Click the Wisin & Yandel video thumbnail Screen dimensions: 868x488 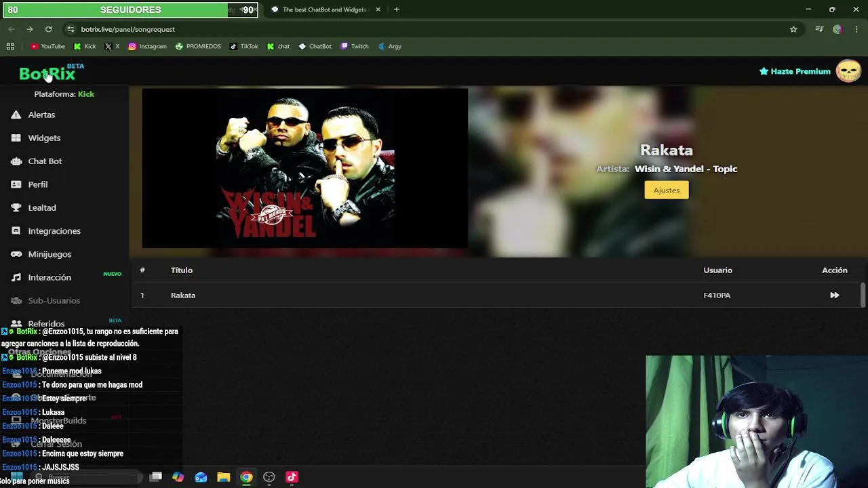tap(305, 168)
